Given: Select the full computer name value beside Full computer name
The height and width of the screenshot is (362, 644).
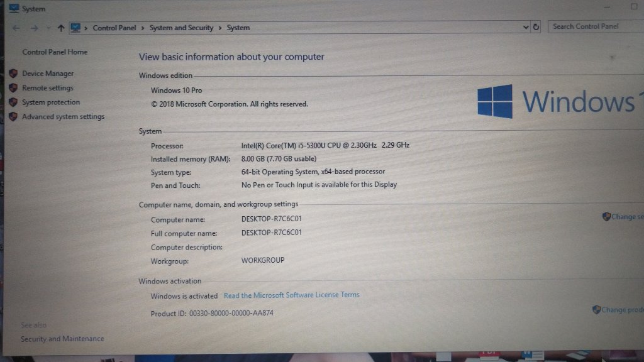Looking at the screenshot, I should pyautogui.click(x=272, y=233).
